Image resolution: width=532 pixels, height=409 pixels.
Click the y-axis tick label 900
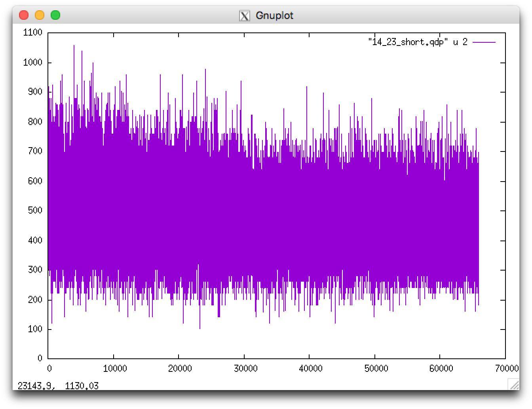click(35, 92)
